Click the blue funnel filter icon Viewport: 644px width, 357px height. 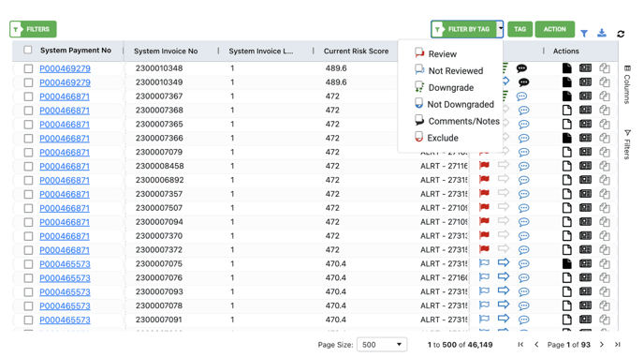[584, 34]
